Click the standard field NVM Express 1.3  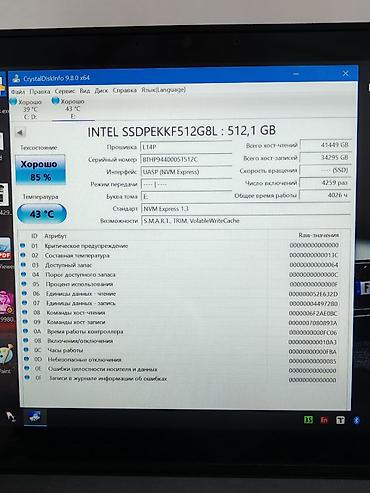click(x=246, y=209)
